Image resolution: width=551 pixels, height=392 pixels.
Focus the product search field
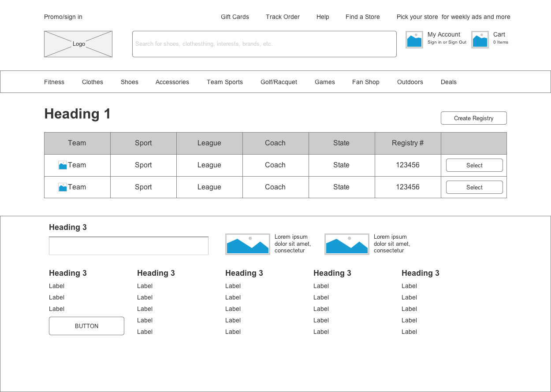click(264, 44)
